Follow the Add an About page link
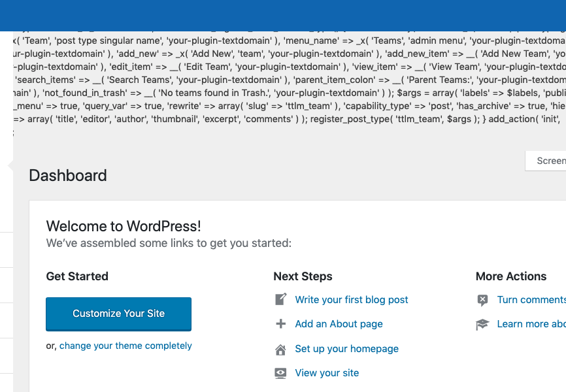 pyautogui.click(x=339, y=324)
